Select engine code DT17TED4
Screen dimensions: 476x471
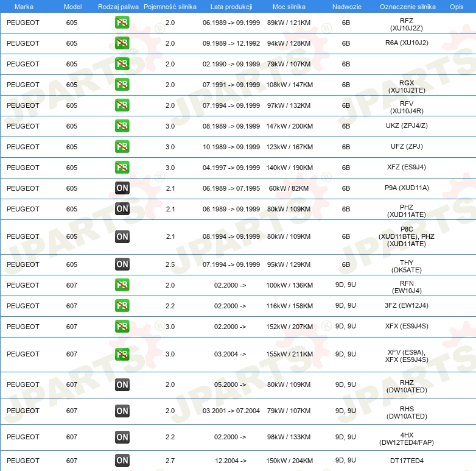tap(407, 461)
